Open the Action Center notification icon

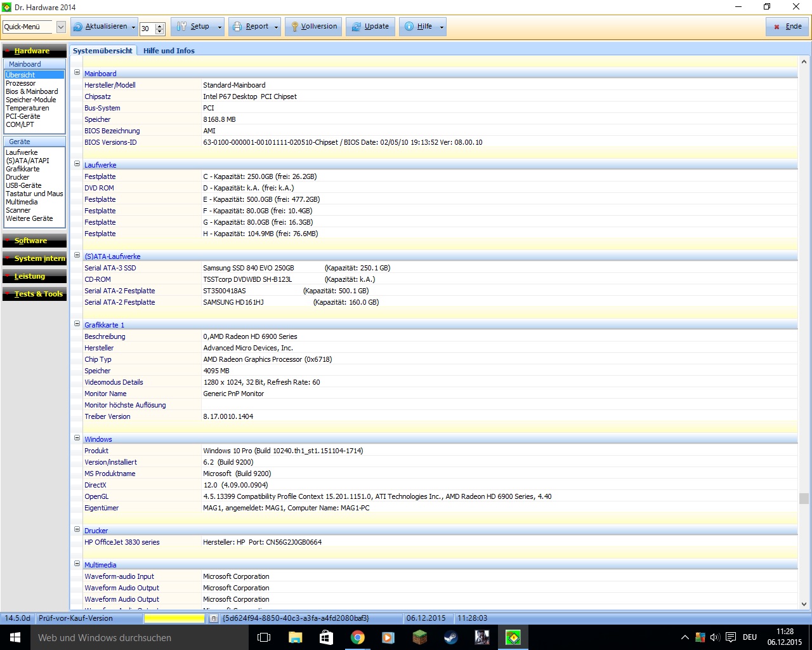[x=731, y=637]
